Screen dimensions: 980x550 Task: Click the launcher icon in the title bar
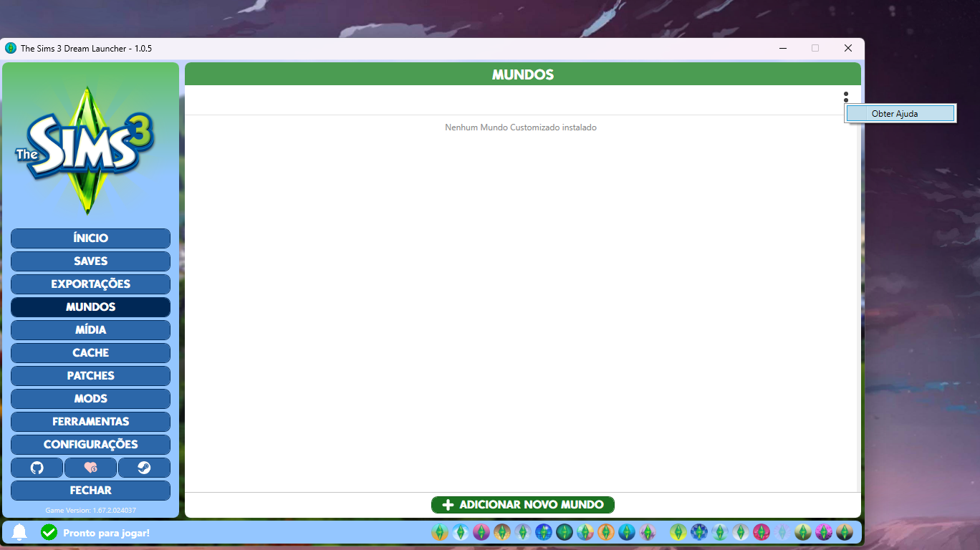(x=11, y=48)
